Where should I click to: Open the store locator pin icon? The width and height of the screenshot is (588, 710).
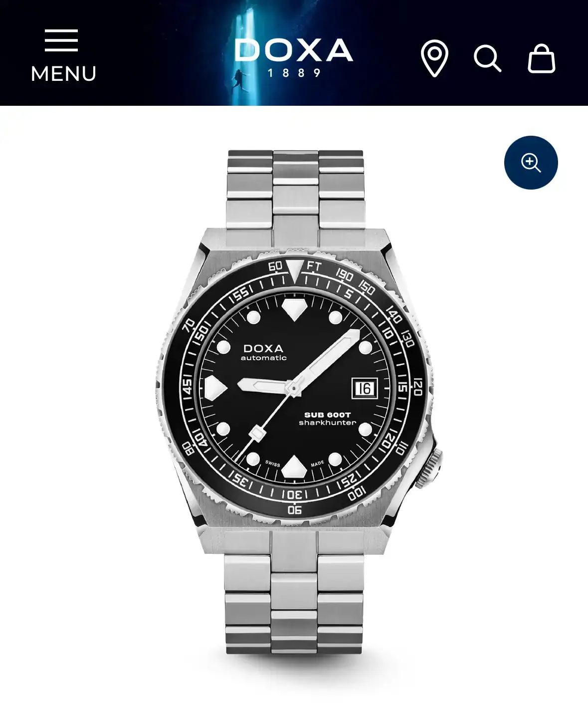[x=434, y=58]
